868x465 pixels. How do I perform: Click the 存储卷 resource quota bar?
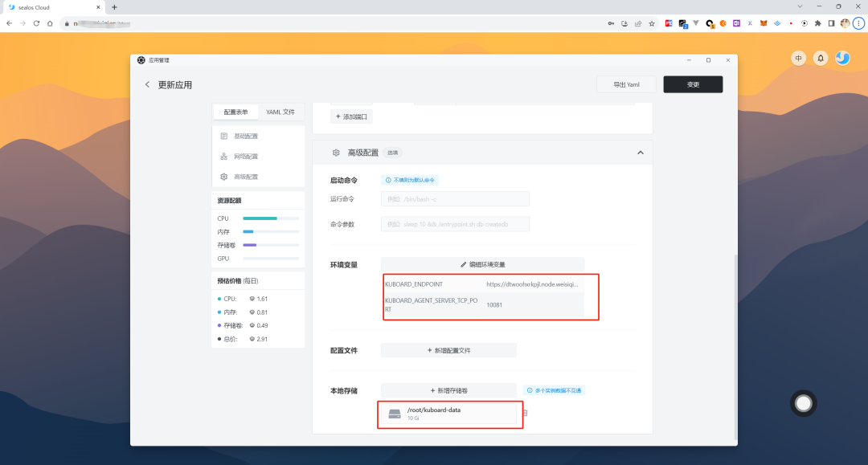[x=271, y=245]
